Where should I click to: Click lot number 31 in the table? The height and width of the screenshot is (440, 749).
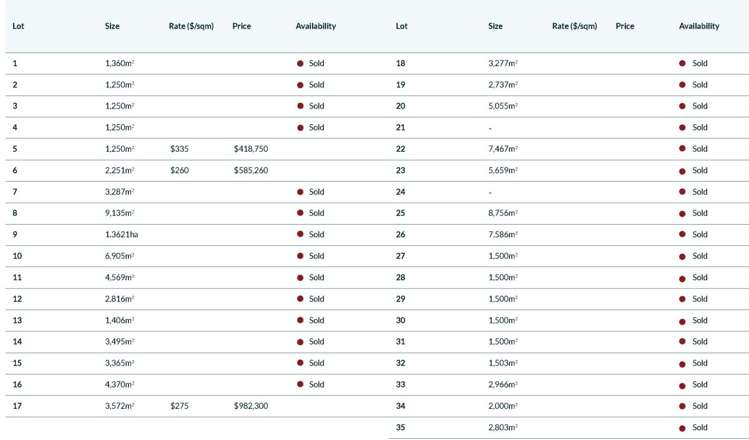tap(400, 342)
